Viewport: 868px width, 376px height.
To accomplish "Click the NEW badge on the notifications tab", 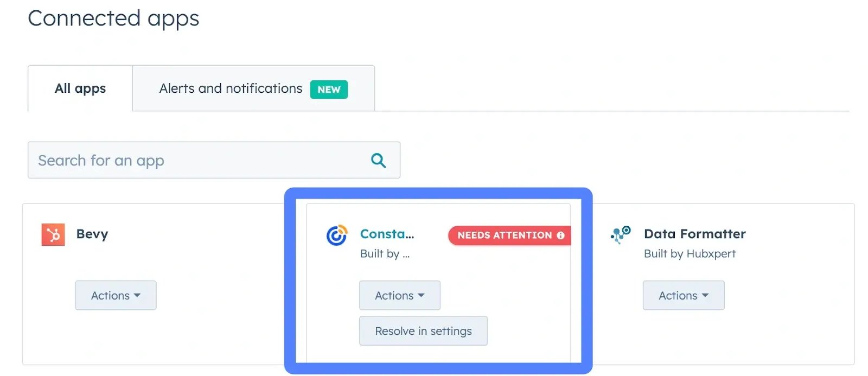I will [x=329, y=90].
